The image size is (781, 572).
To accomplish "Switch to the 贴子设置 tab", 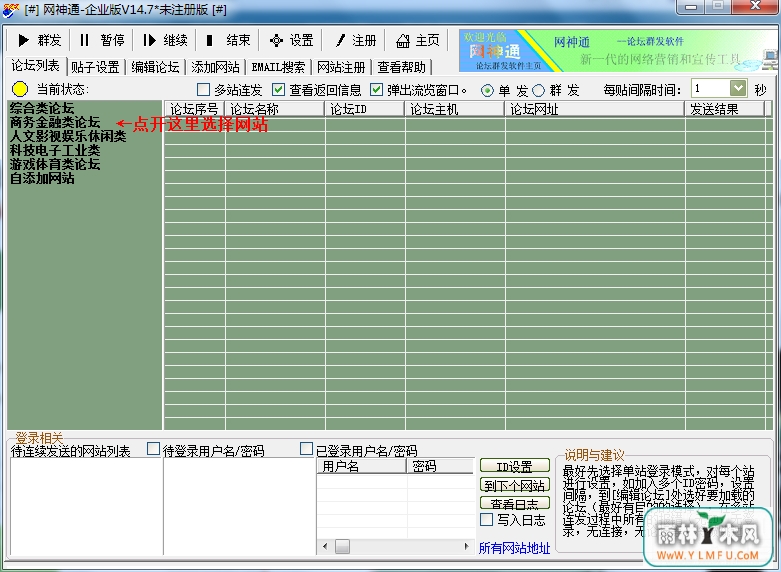I will pyautogui.click(x=96, y=67).
